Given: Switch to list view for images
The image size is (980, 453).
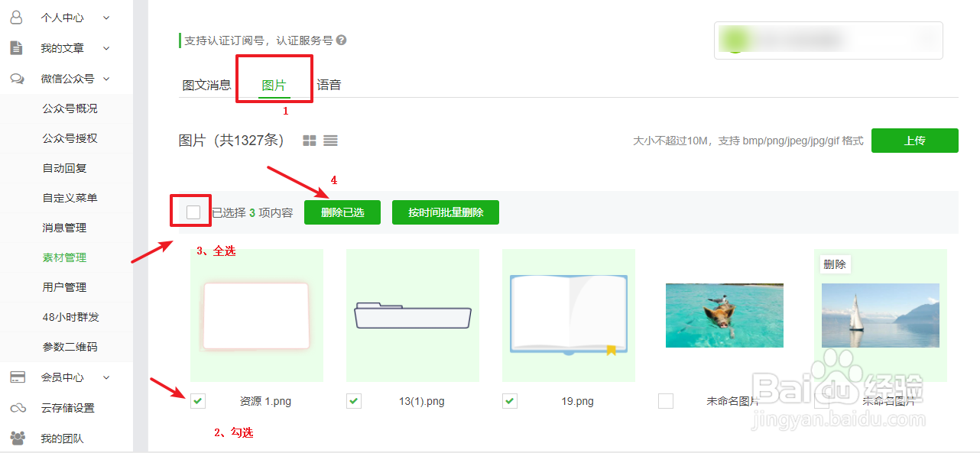Looking at the screenshot, I should tap(329, 140).
